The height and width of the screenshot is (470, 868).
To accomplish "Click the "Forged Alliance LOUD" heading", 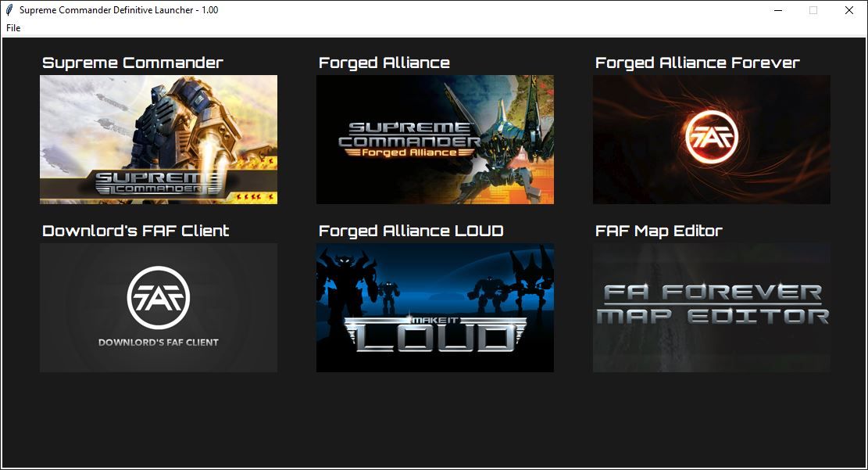I will [x=411, y=231].
